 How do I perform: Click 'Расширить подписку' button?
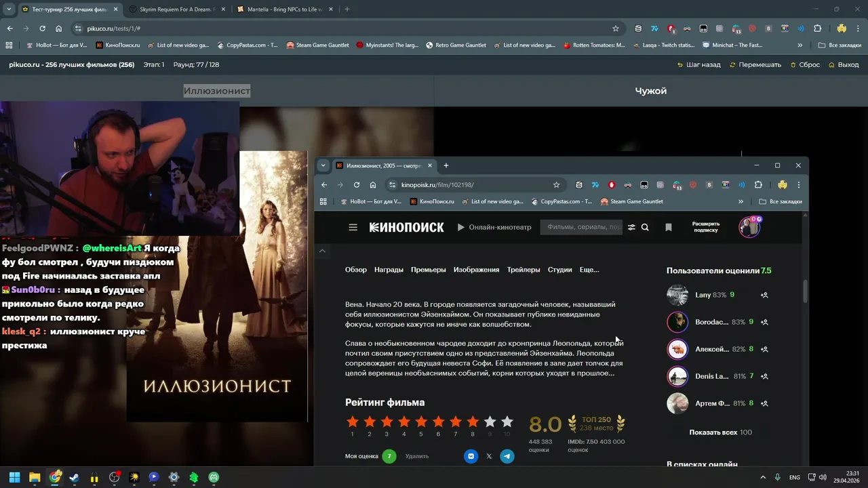click(x=706, y=227)
